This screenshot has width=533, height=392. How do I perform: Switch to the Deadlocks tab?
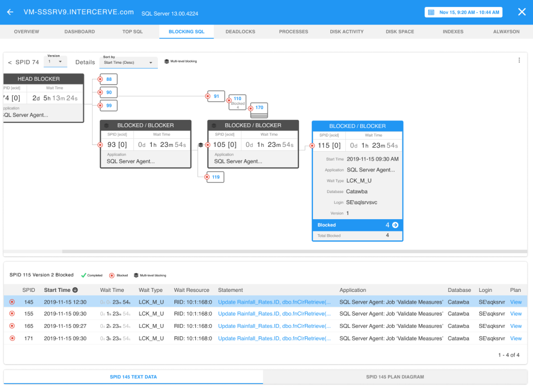pos(240,32)
